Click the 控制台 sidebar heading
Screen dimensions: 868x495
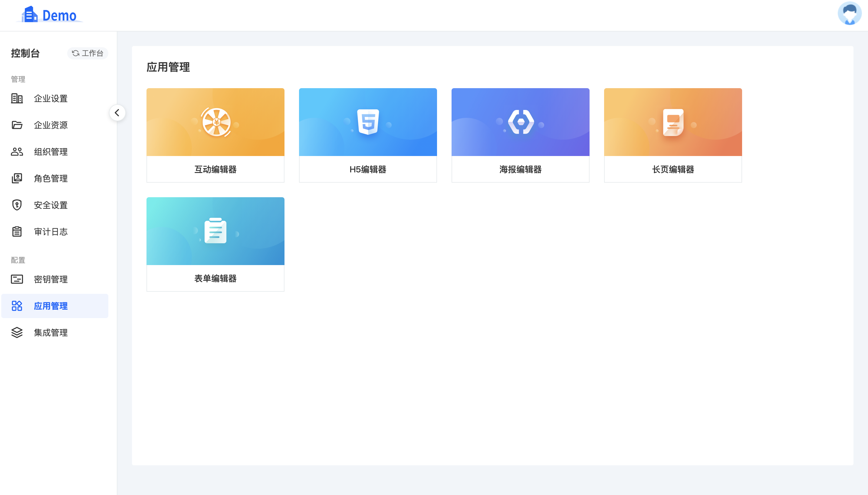25,53
